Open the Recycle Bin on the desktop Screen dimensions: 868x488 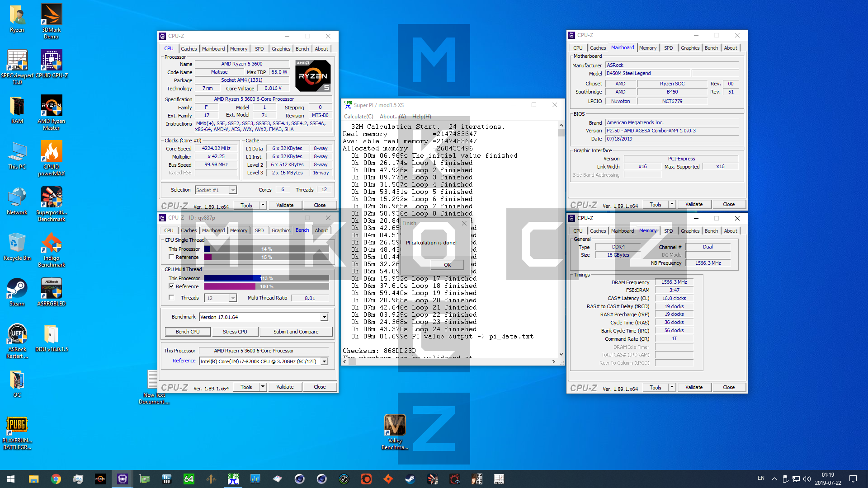(17, 246)
